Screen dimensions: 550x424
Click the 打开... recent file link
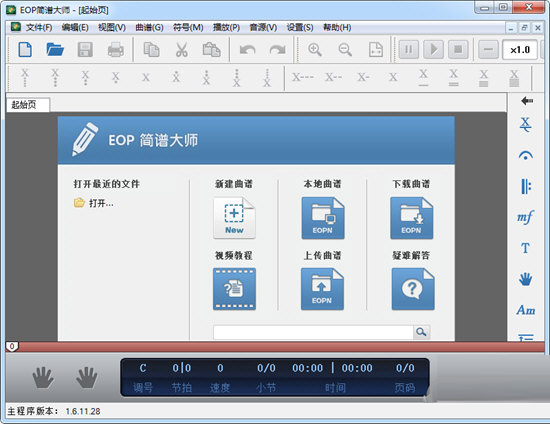coord(94,203)
